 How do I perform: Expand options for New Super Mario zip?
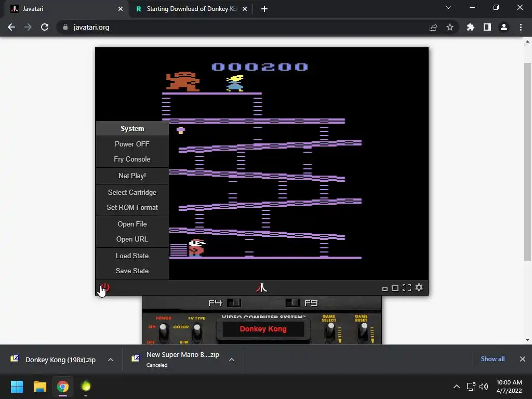tap(232, 360)
